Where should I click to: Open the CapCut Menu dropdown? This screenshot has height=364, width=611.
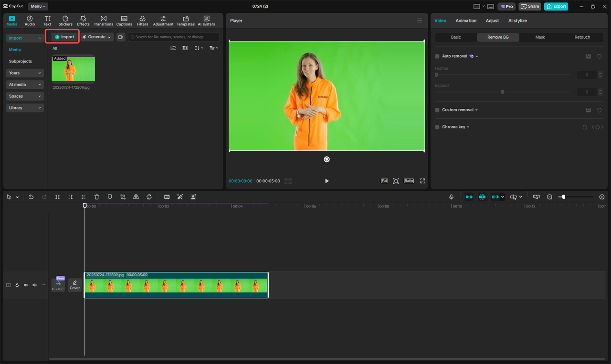38,6
